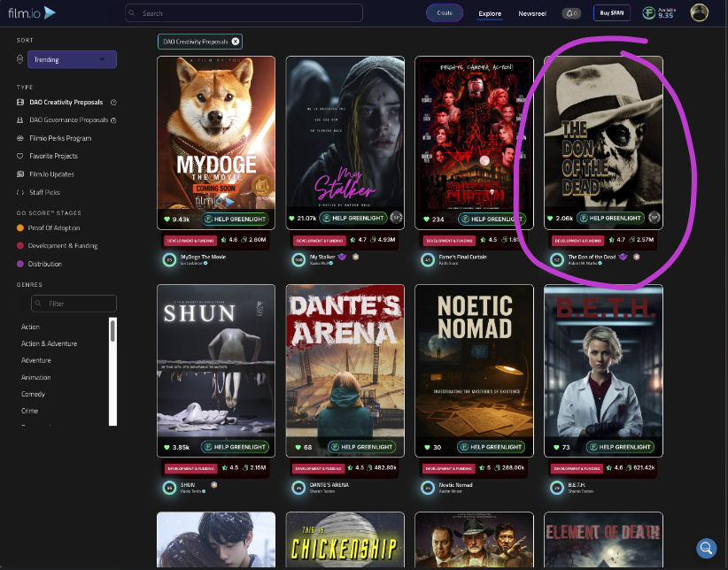The height and width of the screenshot is (570, 728).
Task: Select Staff Picks type
Action: click(x=44, y=192)
